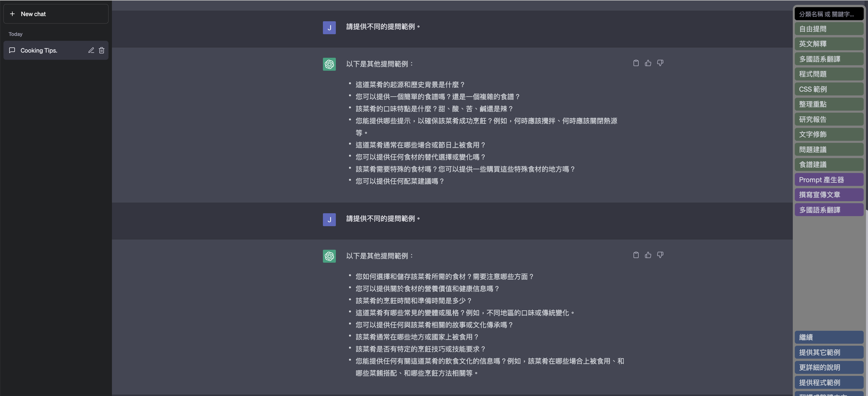
Task: Pick the CSS 範例 prompt button
Action: coord(829,89)
